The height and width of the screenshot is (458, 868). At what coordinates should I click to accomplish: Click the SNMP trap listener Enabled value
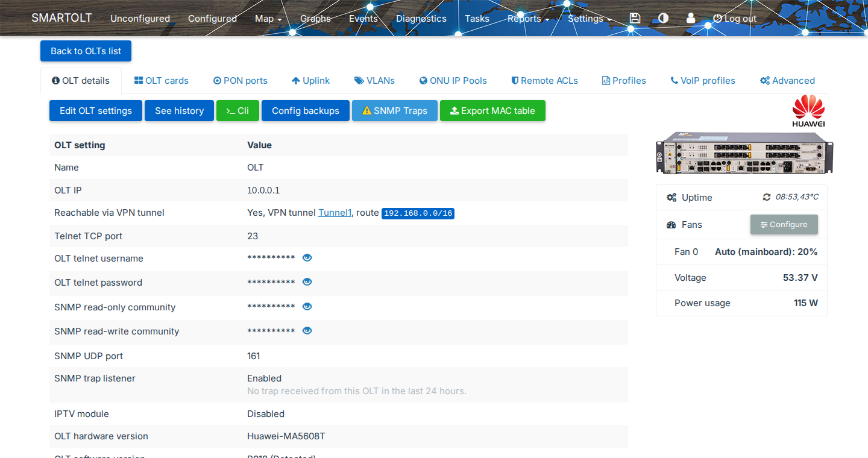click(x=264, y=378)
